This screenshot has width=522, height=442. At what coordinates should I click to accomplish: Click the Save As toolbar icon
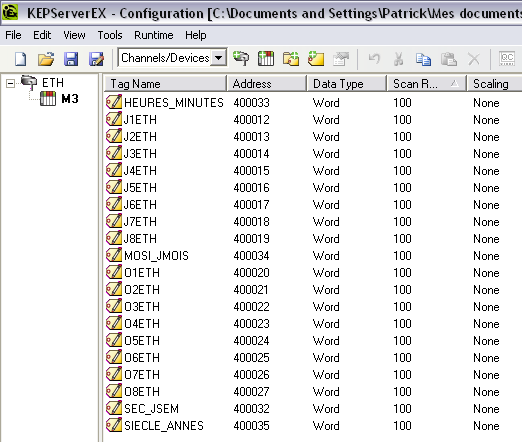click(x=96, y=59)
